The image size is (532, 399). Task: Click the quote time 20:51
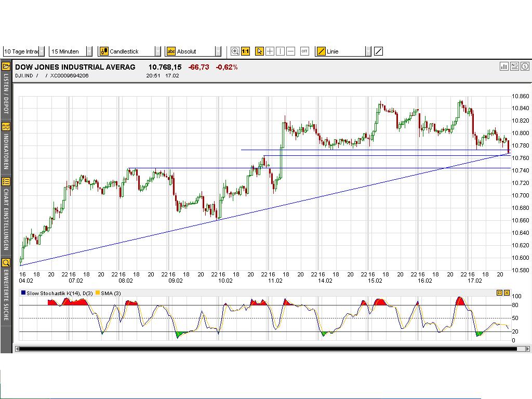point(153,76)
